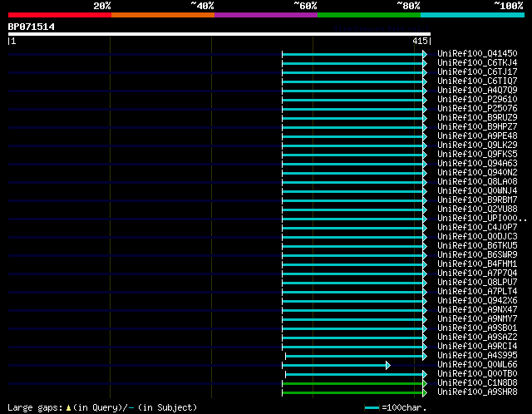Click the green UniRef100_C1N8D8 alignment bar
This screenshot has width=532, height=414.
coord(352,384)
